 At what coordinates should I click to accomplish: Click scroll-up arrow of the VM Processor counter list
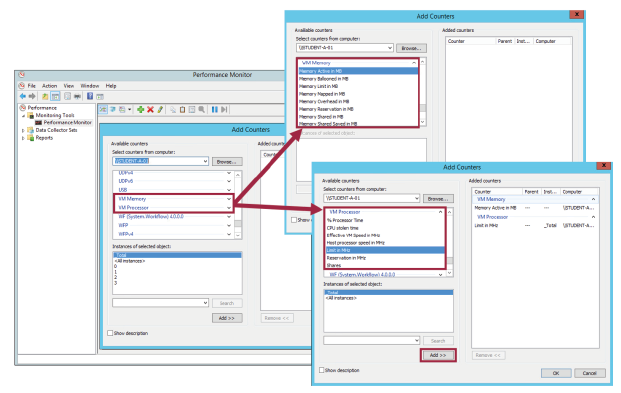tap(449, 212)
